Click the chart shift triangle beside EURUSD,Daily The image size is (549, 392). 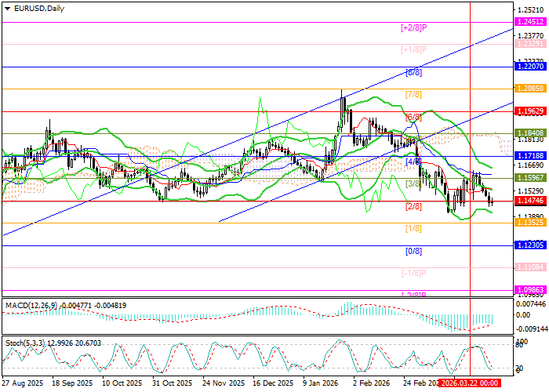pos(5,8)
